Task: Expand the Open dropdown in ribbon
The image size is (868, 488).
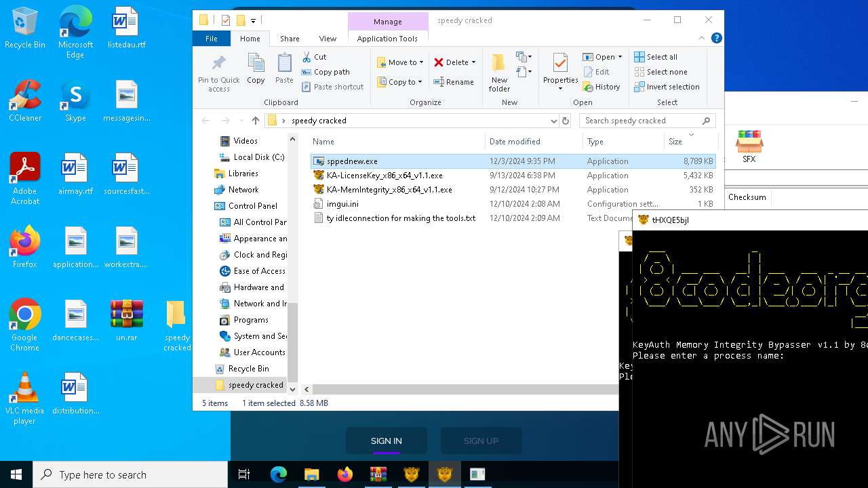Action: [619, 57]
